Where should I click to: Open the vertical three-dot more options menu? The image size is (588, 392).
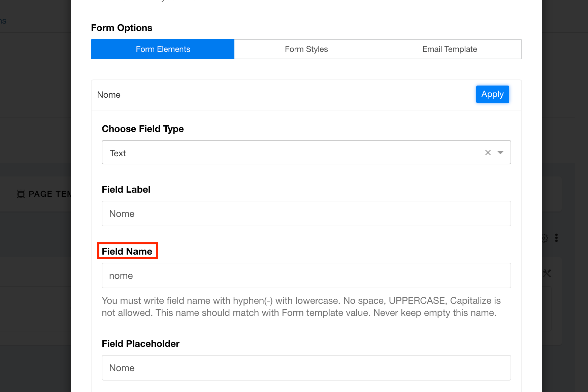[556, 238]
